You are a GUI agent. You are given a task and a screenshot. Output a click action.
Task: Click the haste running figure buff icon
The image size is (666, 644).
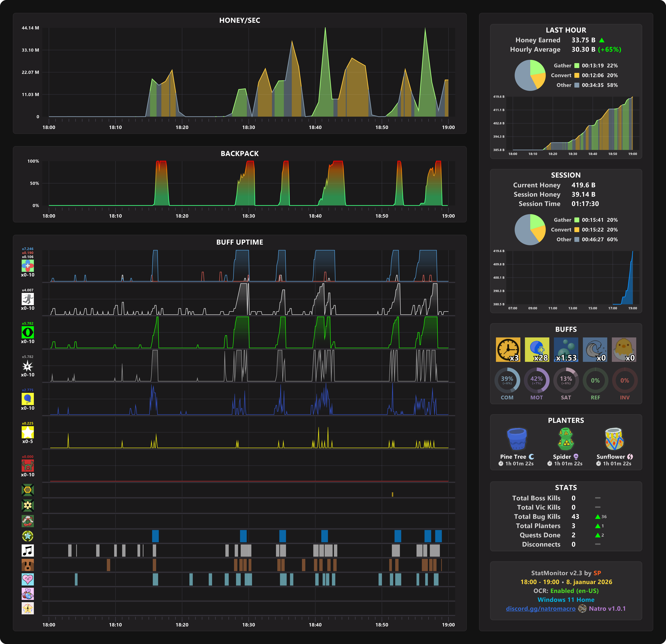[28, 299]
